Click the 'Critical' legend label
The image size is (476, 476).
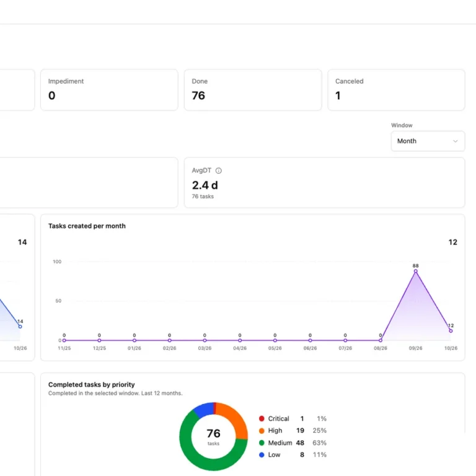pos(278,418)
